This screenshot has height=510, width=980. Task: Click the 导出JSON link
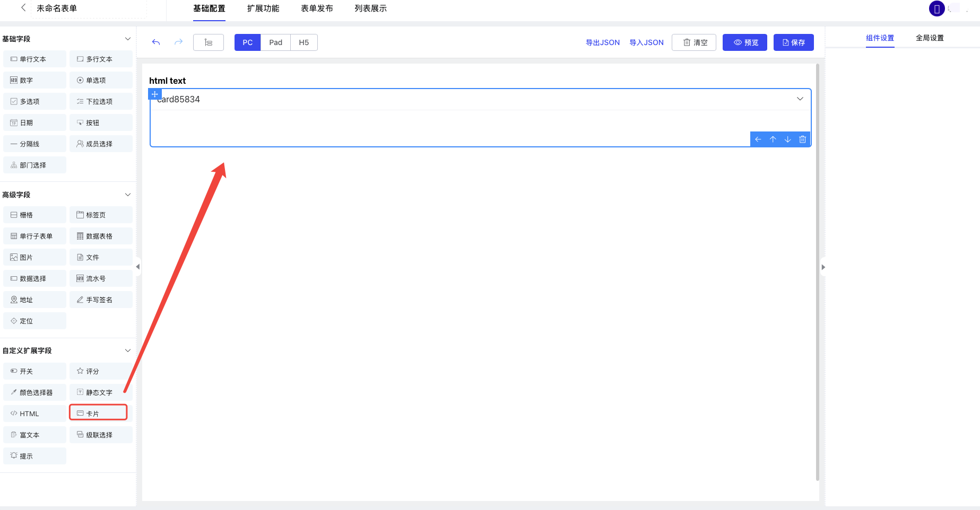[x=602, y=42]
